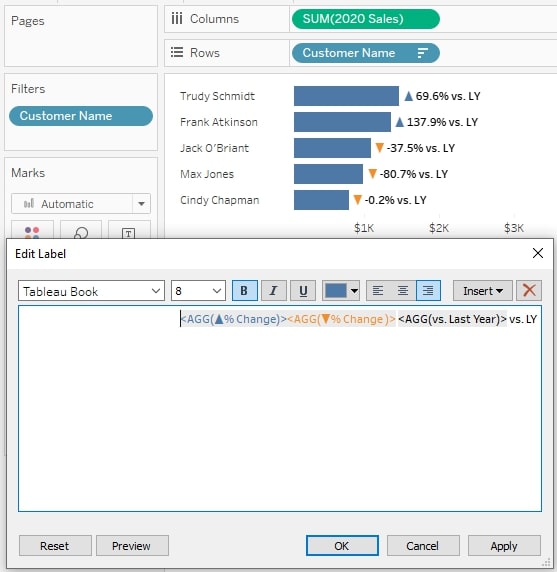The image size is (557, 572).
Task: Open the Tableau Book font dropdown
Action: click(91, 291)
